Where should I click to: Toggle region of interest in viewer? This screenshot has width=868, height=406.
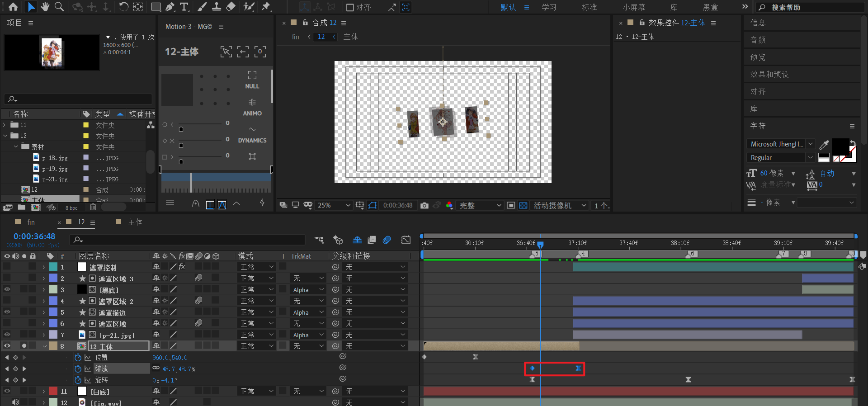(x=511, y=205)
